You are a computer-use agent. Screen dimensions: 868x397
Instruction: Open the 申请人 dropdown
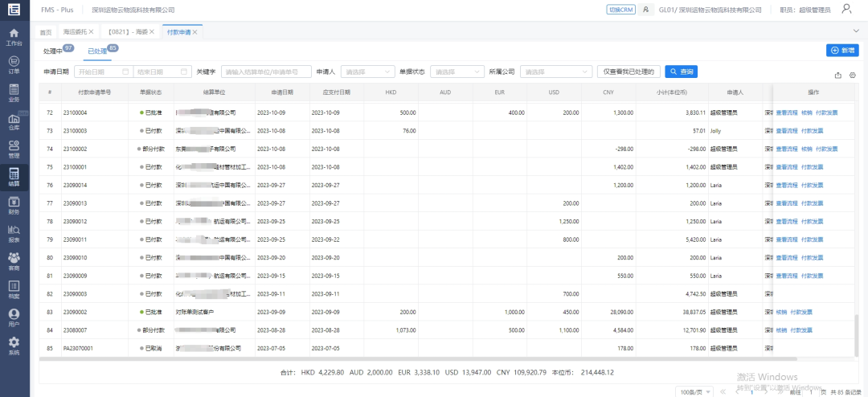pyautogui.click(x=367, y=72)
